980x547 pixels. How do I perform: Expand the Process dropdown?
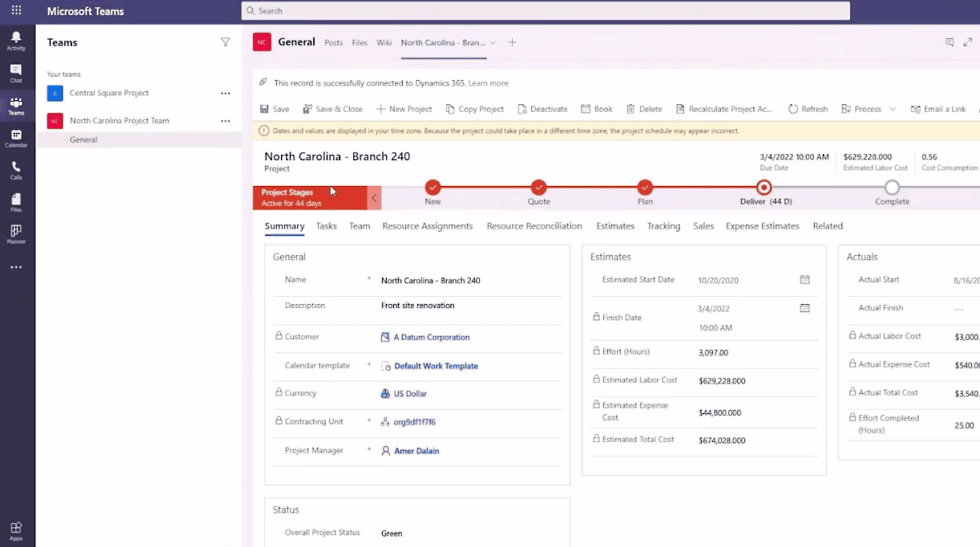click(x=893, y=109)
